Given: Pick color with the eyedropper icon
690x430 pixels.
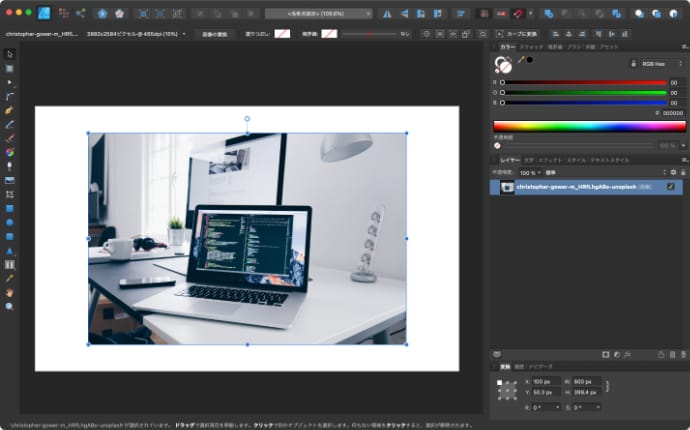Looking at the screenshot, I should point(520,60).
